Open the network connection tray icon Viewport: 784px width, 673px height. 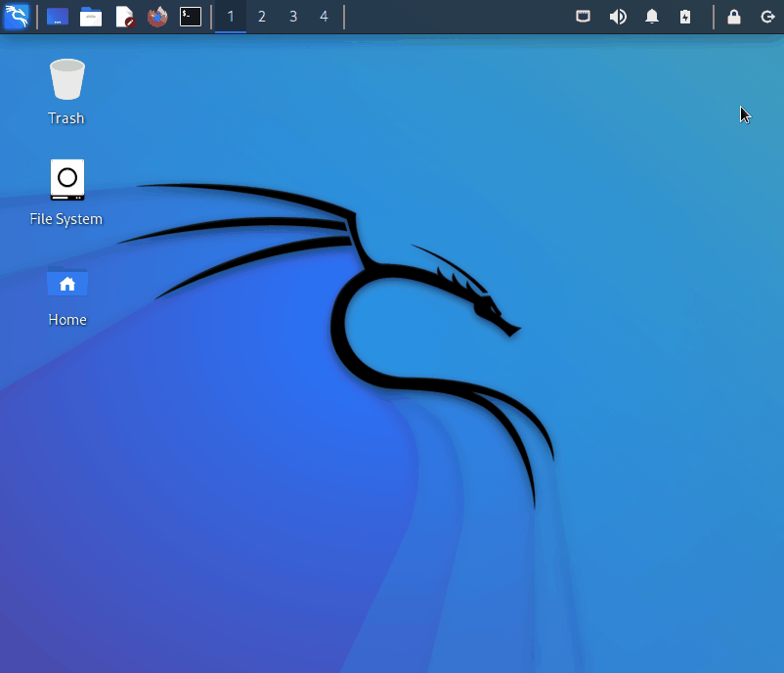click(583, 17)
